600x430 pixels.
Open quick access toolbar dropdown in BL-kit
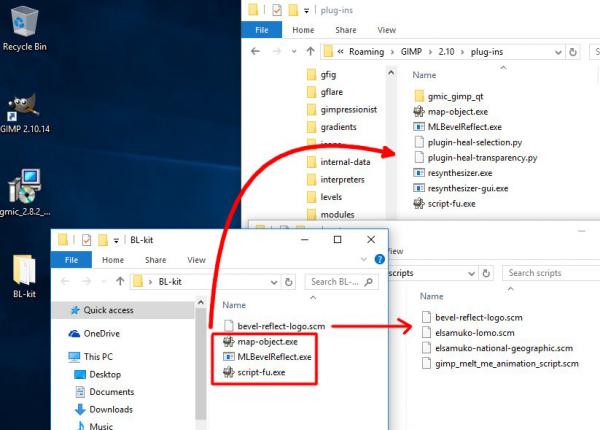click(x=116, y=240)
